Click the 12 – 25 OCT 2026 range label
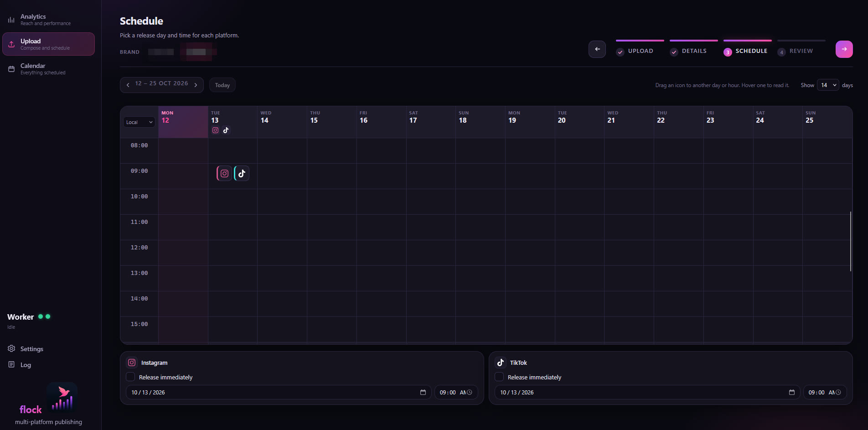This screenshot has height=430, width=868. click(162, 83)
